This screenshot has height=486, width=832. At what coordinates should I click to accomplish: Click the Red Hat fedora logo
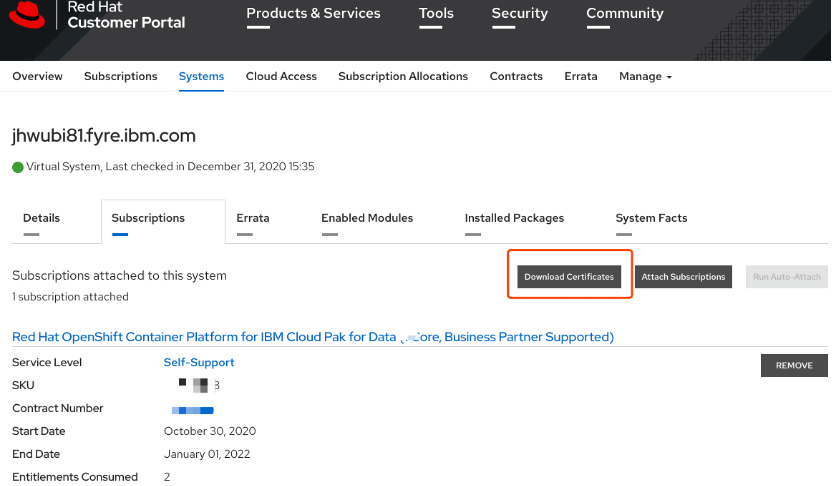tap(27, 15)
